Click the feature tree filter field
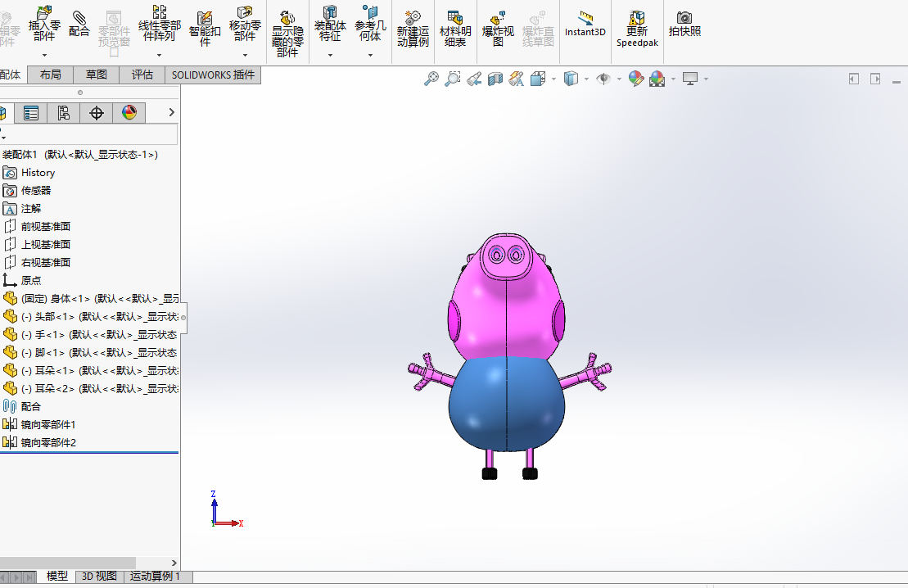The width and height of the screenshot is (908, 588). point(88,134)
